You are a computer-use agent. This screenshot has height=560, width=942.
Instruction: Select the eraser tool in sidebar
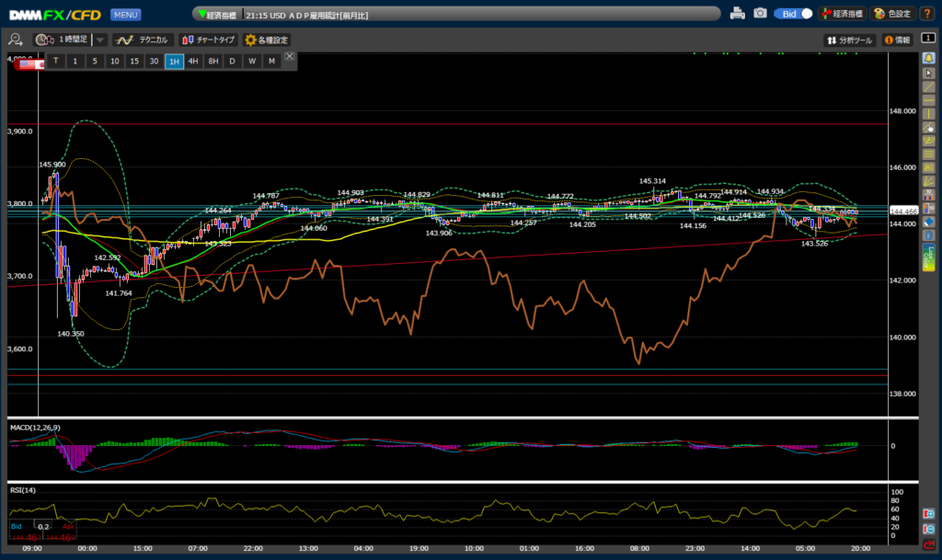[929, 222]
